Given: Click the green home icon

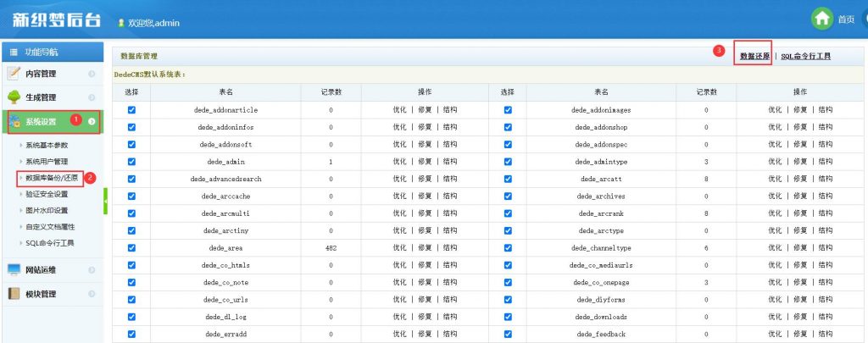Looking at the screenshot, I should tap(822, 19).
